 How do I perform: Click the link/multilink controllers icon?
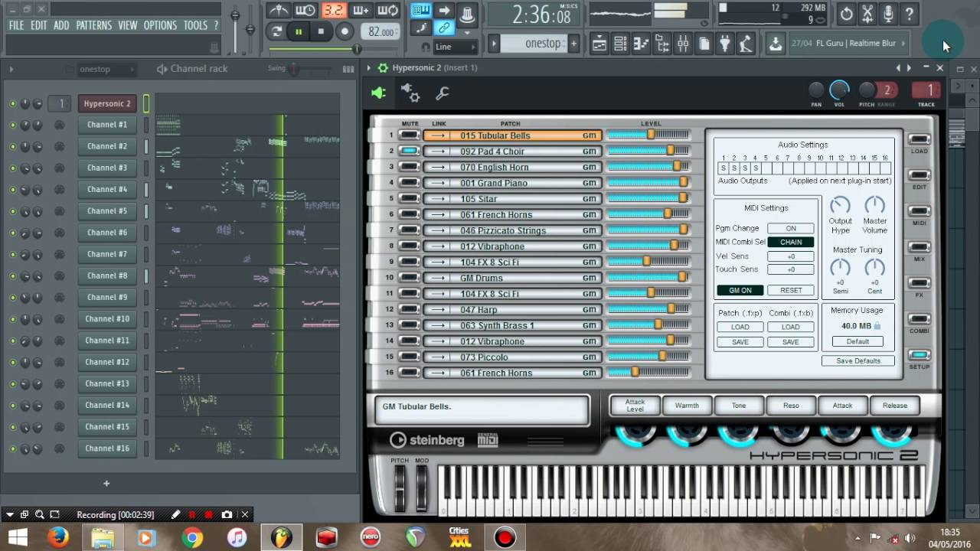(x=443, y=28)
